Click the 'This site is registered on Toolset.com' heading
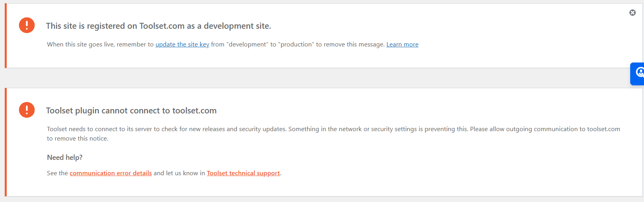The image size is (644, 202). [x=159, y=26]
